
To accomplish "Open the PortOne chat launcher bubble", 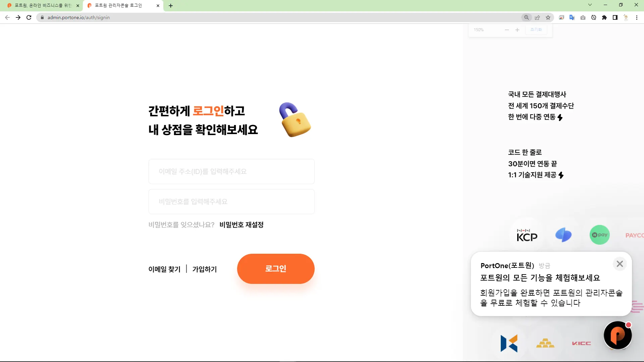I will [618, 335].
